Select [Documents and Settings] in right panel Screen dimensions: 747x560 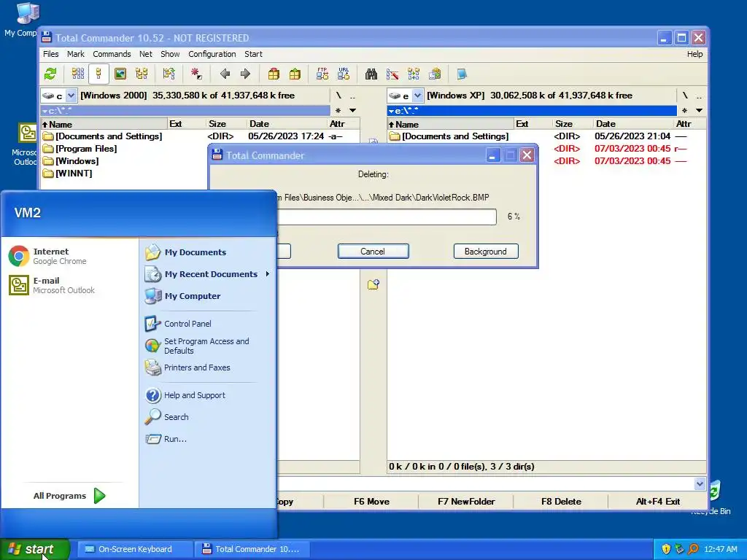[x=455, y=136]
